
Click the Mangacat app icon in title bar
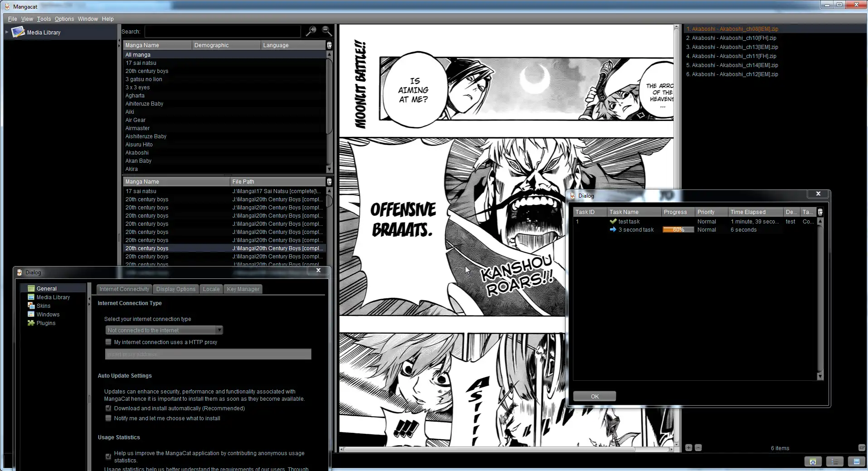click(7, 6)
